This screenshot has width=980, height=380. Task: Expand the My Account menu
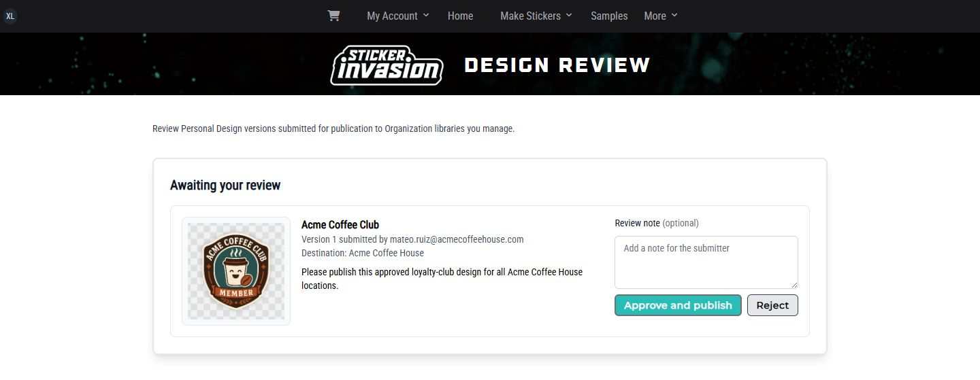tap(398, 16)
